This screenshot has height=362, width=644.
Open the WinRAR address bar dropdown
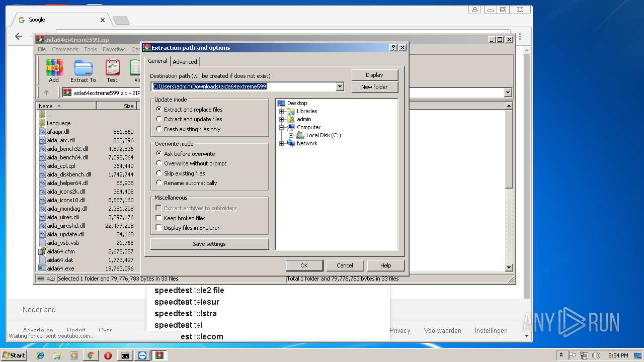[x=508, y=93]
